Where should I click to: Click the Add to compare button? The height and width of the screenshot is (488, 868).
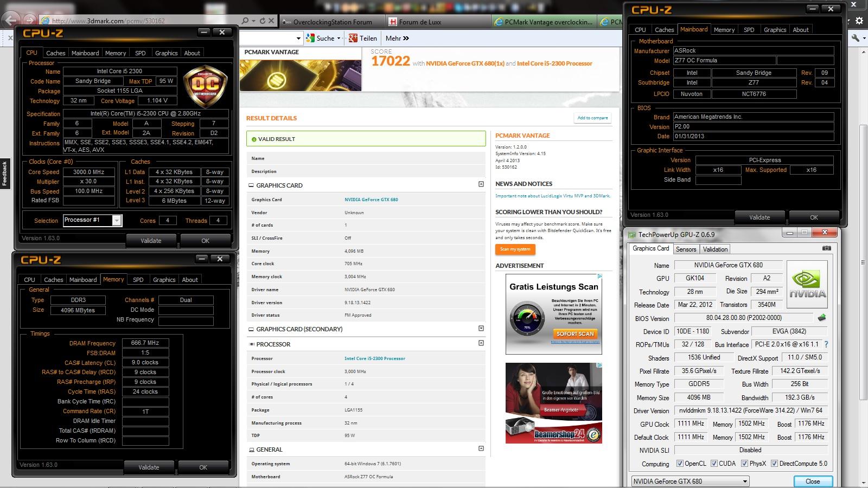592,118
